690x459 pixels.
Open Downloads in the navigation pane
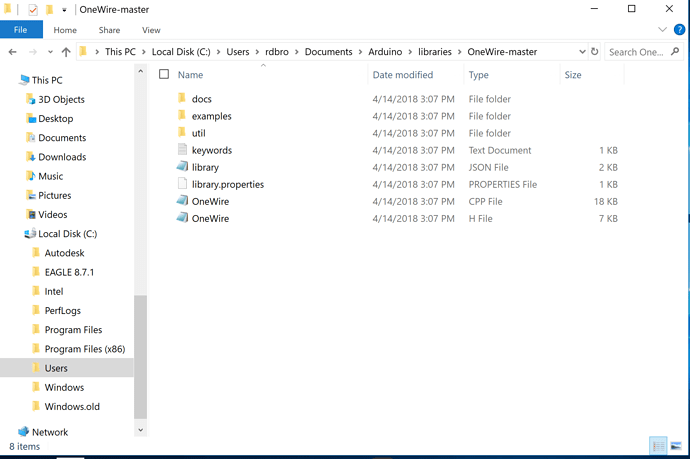tap(62, 157)
